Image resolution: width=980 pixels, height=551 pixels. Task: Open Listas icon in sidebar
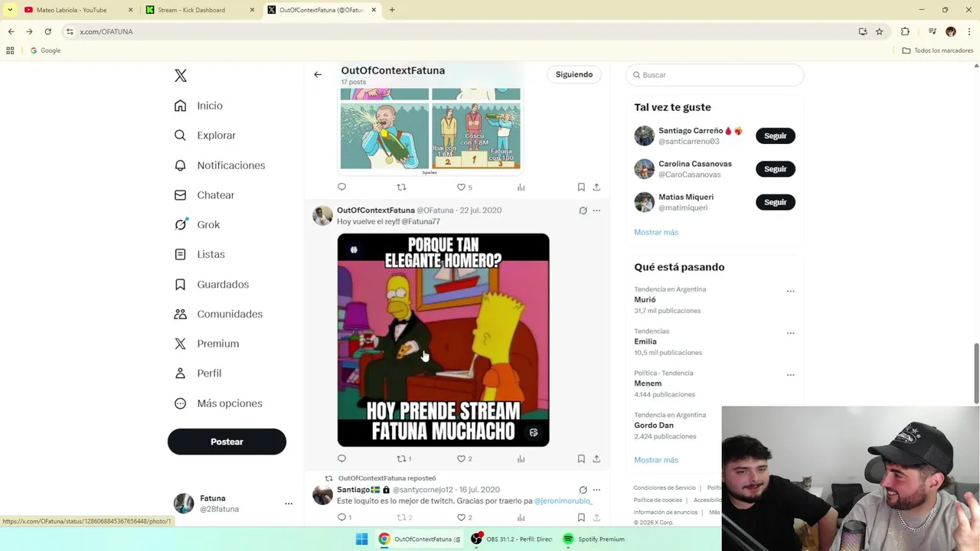point(180,254)
